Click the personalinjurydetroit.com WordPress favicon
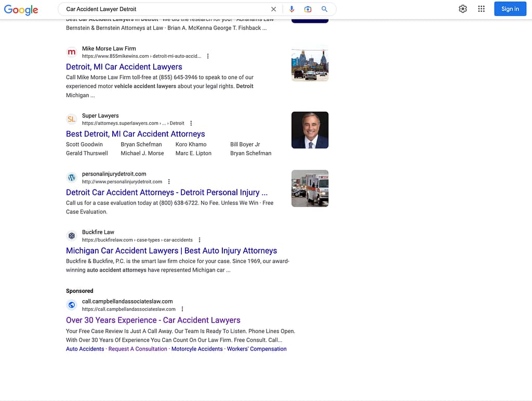The width and height of the screenshot is (532, 401). pos(72,178)
